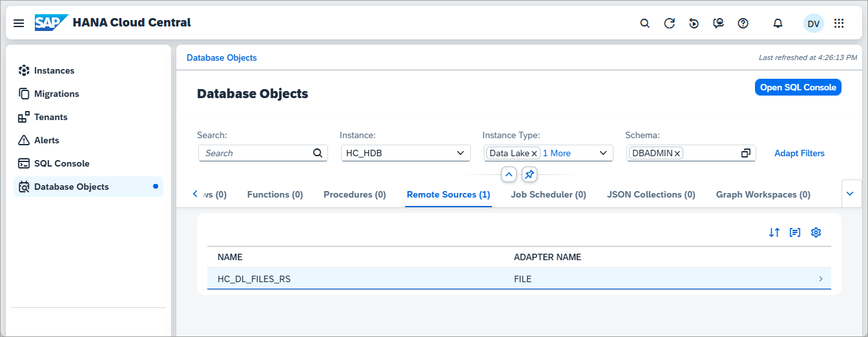Open the hamburger navigation menu
Image resolution: width=868 pixels, height=337 pixels.
19,23
